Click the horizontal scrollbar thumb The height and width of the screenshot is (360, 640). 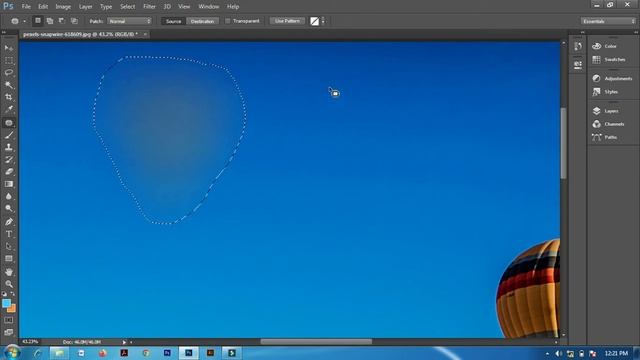[316, 342]
